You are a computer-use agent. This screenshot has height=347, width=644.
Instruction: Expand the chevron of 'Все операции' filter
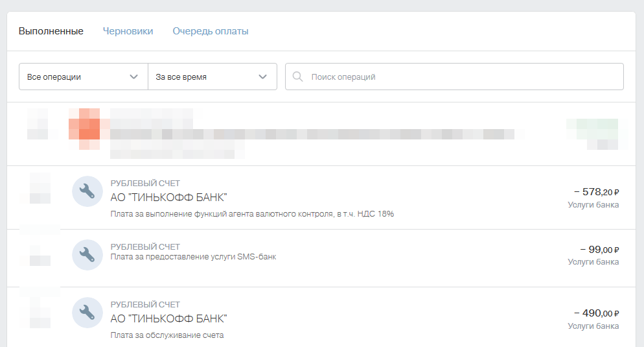(x=134, y=77)
